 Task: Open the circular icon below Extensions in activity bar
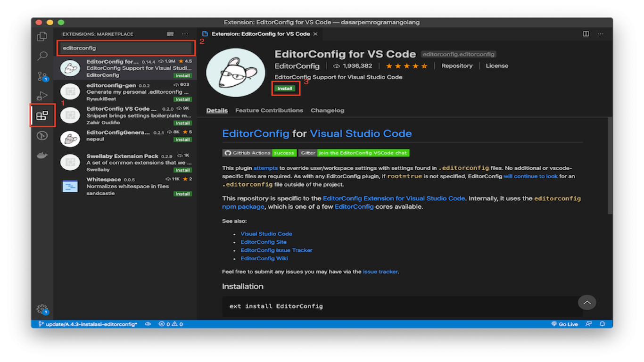coord(42,136)
